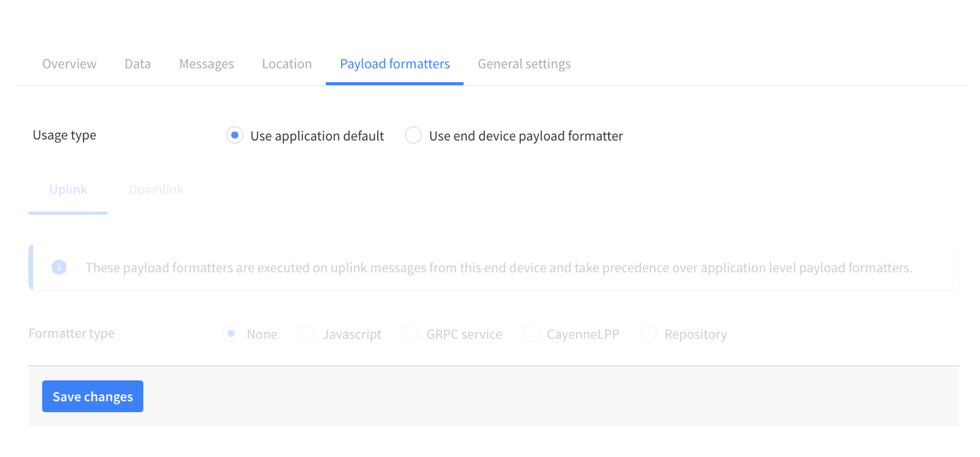Click the info icon in the notice banner
Image resolution: width=980 pixels, height=457 pixels.
tap(59, 267)
